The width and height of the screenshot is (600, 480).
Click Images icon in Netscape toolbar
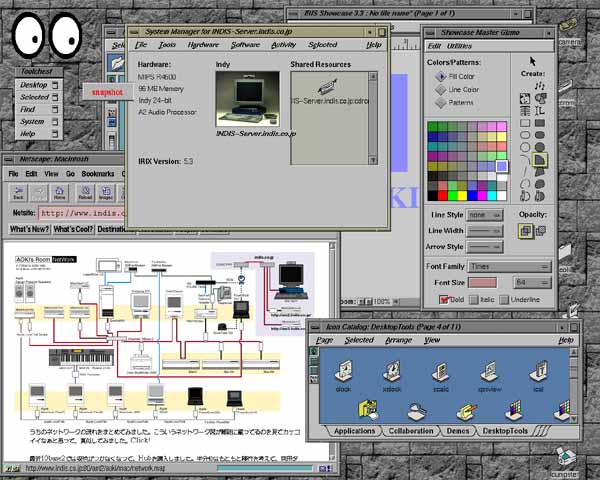click(106, 192)
